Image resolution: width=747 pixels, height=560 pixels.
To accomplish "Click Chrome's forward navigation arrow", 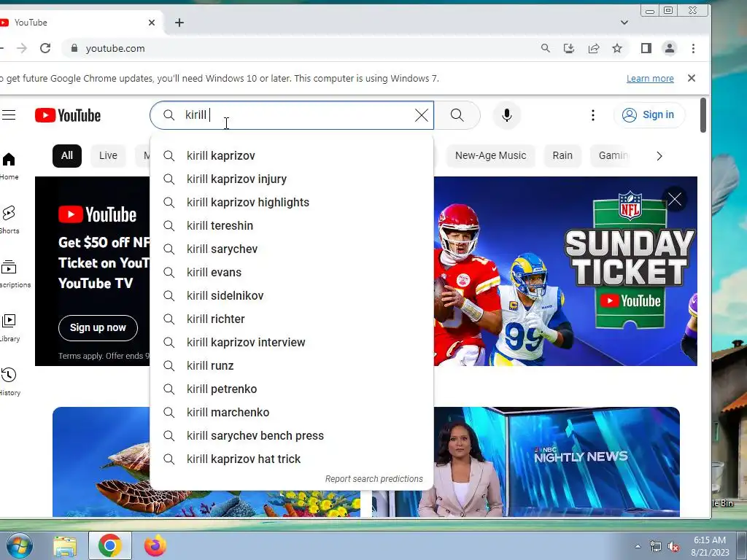I will pos(22,48).
